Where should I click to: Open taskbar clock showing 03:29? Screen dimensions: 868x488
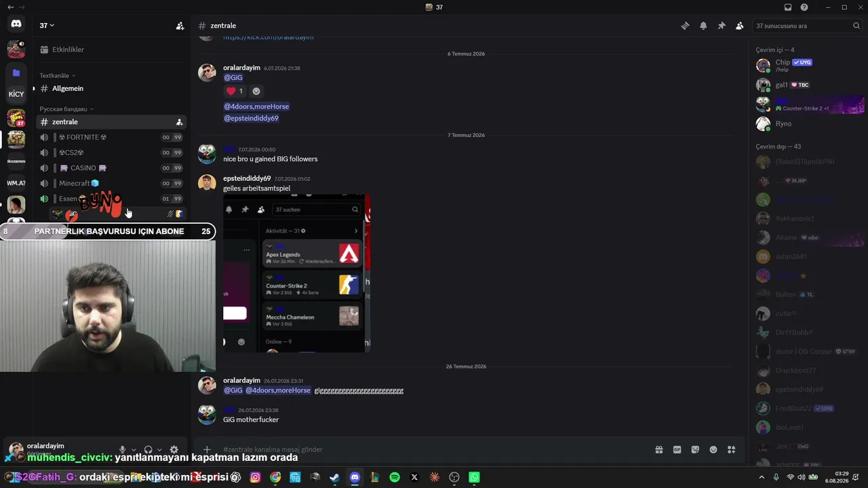(837, 477)
